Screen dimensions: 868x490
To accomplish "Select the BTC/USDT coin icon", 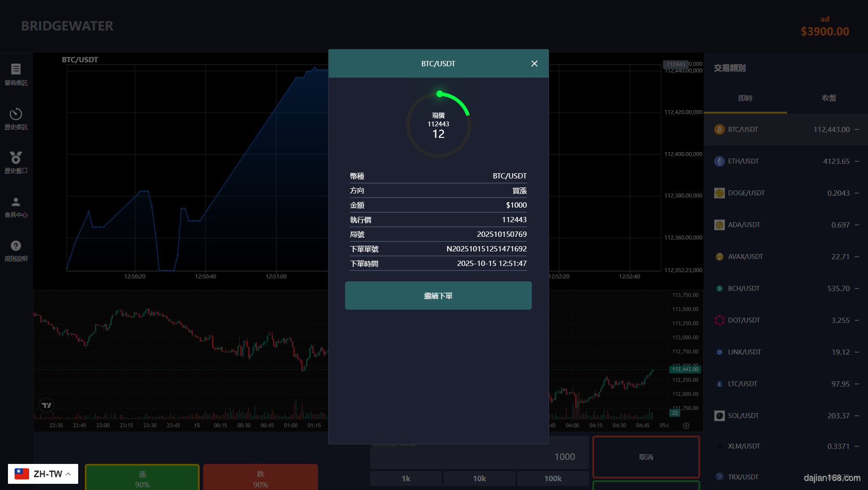I will [x=719, y=129].
